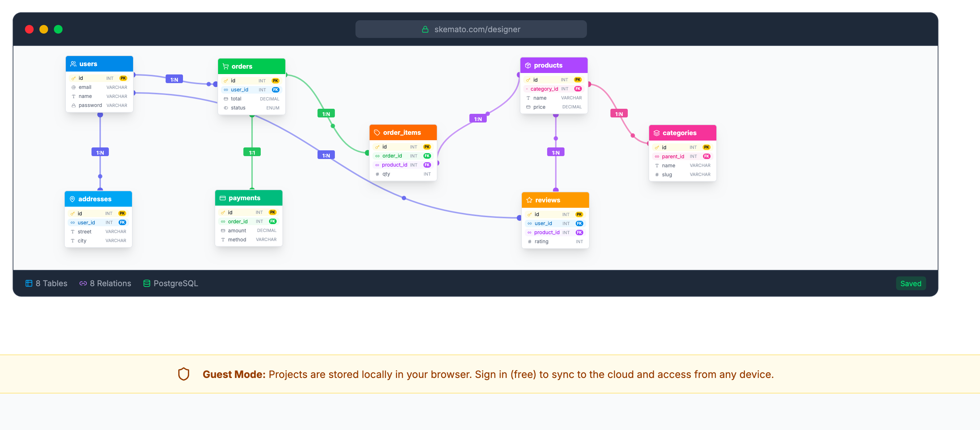Select the category_id FK row in products
The width and height of the screenshot is (980, 430).
[x=553, y=89]
